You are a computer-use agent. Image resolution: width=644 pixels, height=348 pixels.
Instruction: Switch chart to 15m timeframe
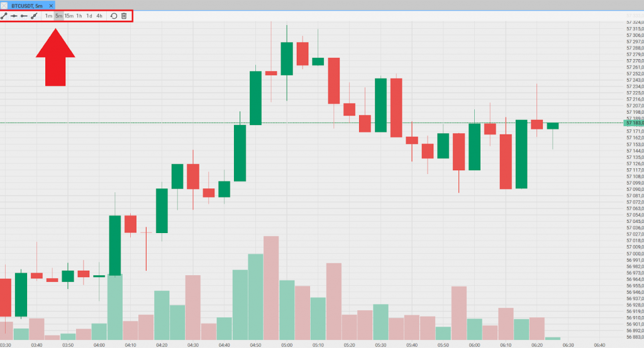click(x=69, y=16)
